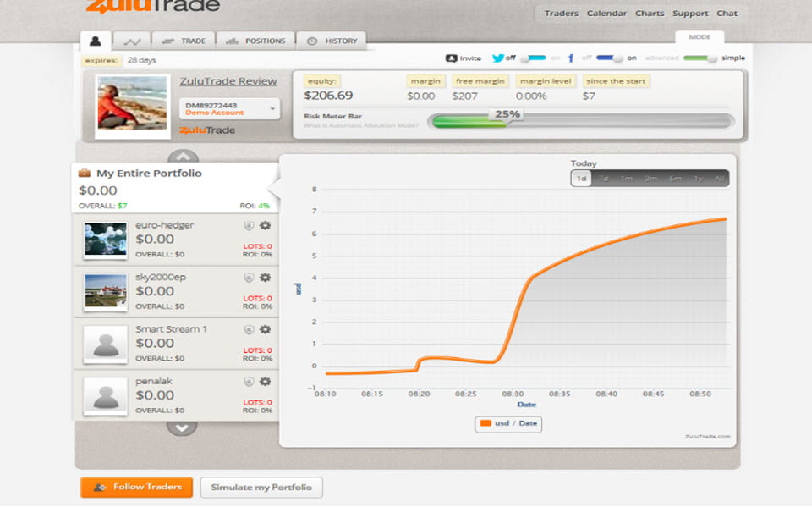Image resolution: width=812 pixels, height=507 pixels.
Task: Click the euro-hedger avatar thumbnail
Action: (x=106, y=240)
